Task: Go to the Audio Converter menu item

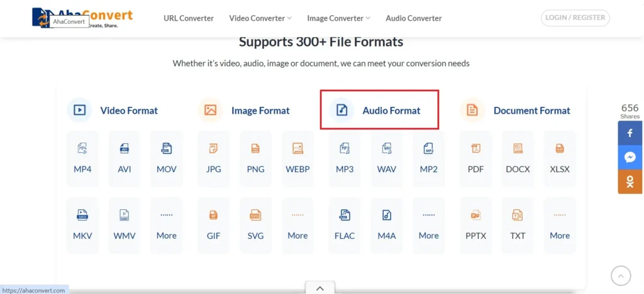Action: [414, 18]
